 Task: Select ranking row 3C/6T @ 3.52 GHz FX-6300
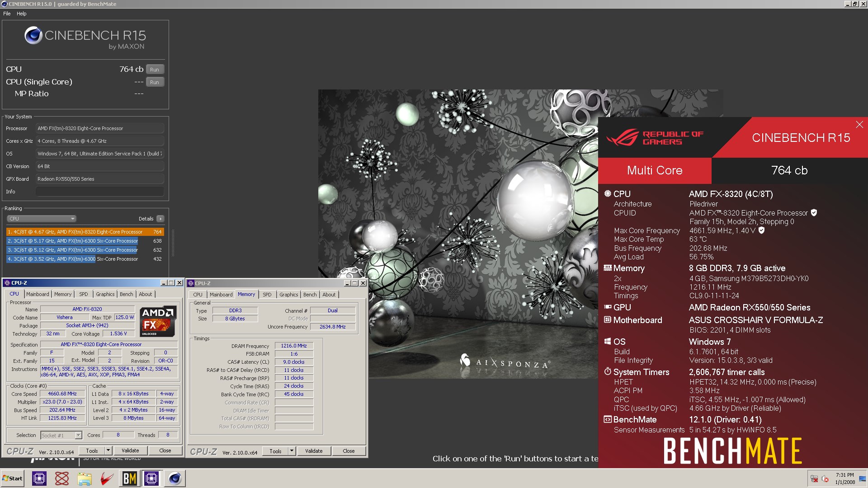[x=85, y=259]
